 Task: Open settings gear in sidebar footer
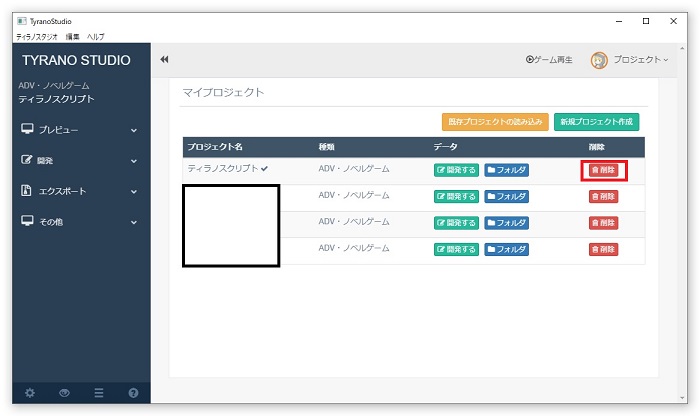[x=29, y=393]
